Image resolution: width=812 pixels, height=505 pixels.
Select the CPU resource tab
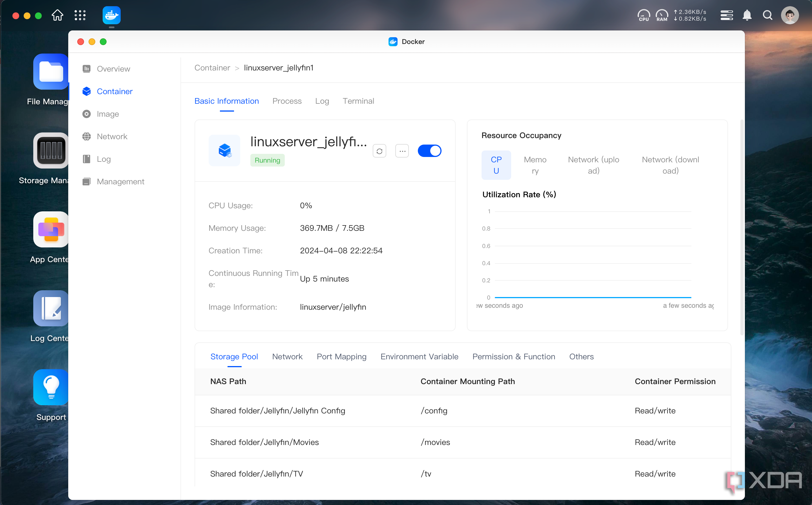tap(496, 165)
